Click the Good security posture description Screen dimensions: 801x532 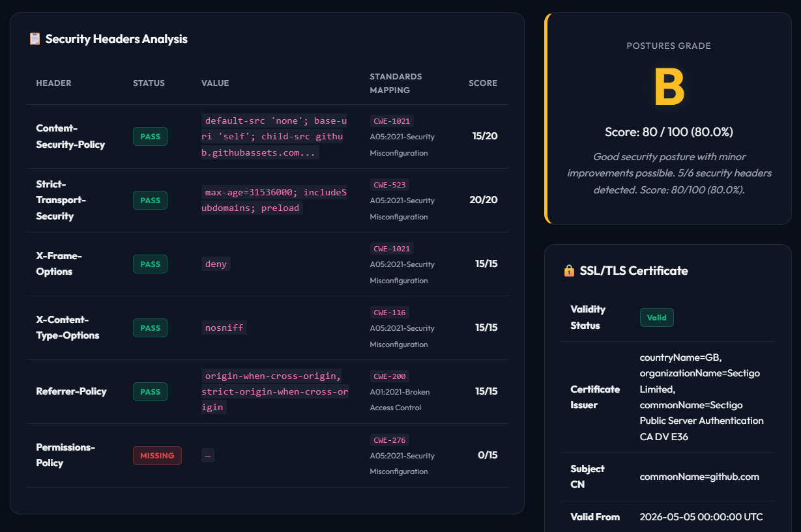tap(669, 174)
